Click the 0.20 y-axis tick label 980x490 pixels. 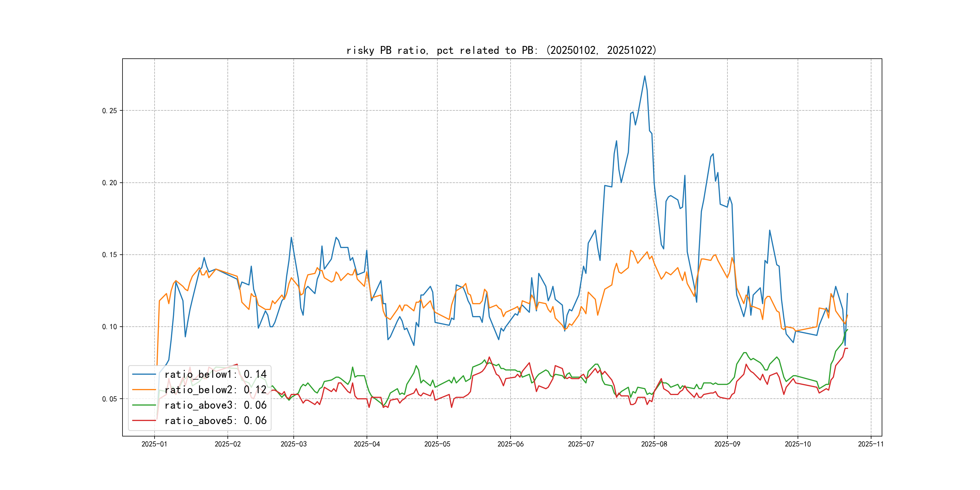(x=109, y=183)
